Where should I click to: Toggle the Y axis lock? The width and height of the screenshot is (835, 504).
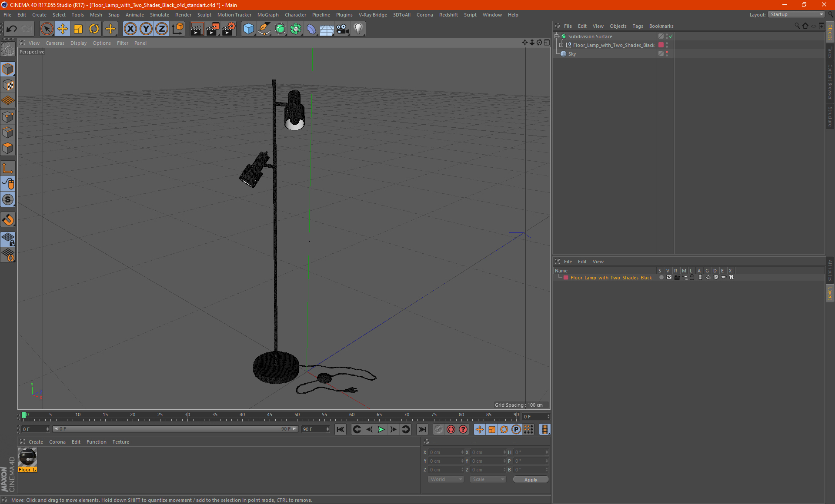coord(146,29)
